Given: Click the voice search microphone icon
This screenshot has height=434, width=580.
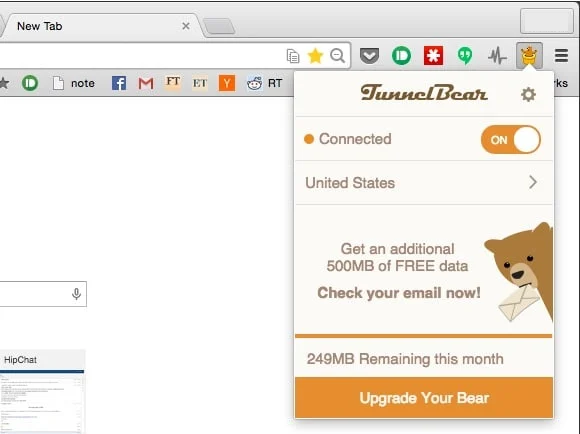Looking at the screenshot, I should click(x=76, y=294).
